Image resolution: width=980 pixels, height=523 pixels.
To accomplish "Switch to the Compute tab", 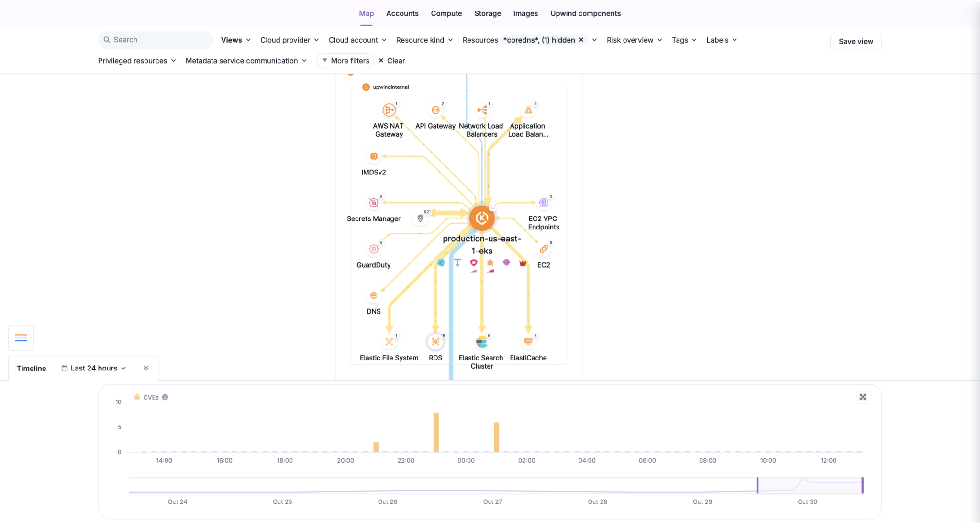I will click(446, 13).
